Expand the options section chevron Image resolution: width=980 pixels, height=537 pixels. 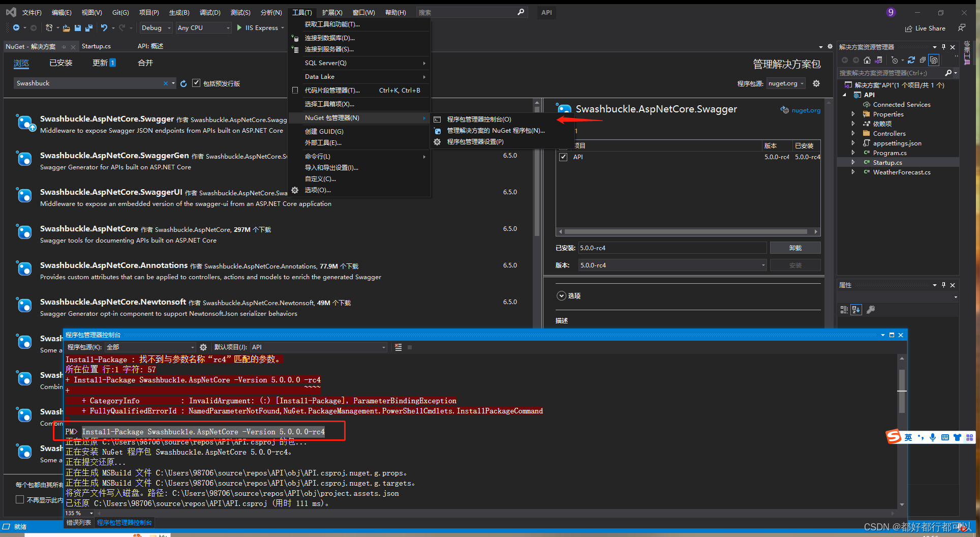click(561, 295)
